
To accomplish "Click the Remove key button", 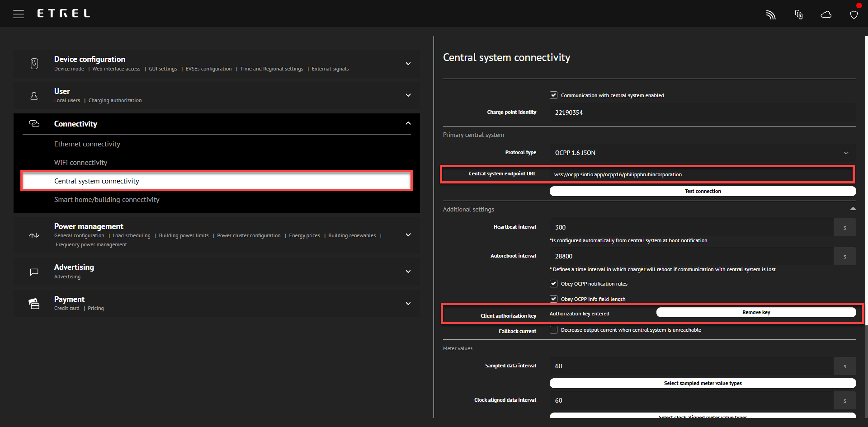I will point(756,312).
